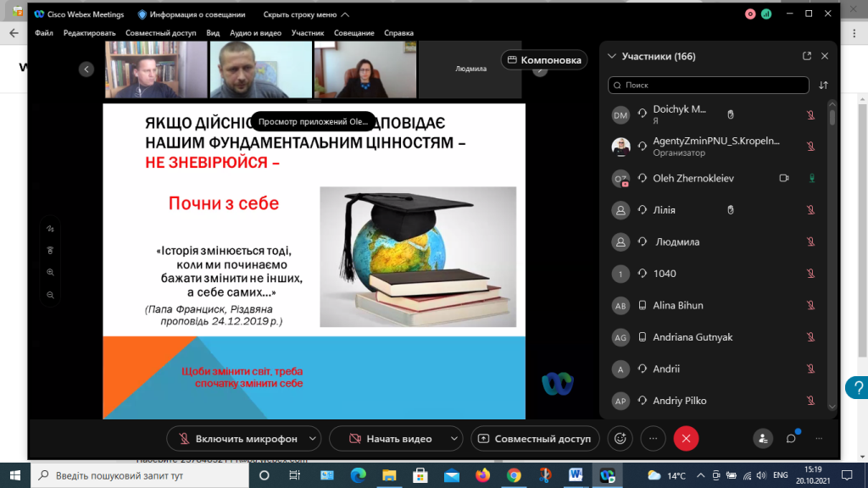
Task: Click the Совместный доступ share button
Action: [x=535, y=439]
